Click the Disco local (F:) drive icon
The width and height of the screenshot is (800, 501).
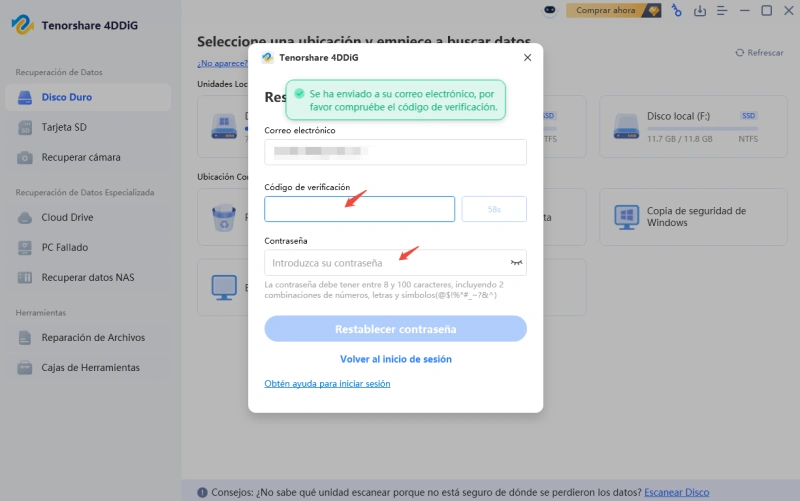click(x=626, y=127)
